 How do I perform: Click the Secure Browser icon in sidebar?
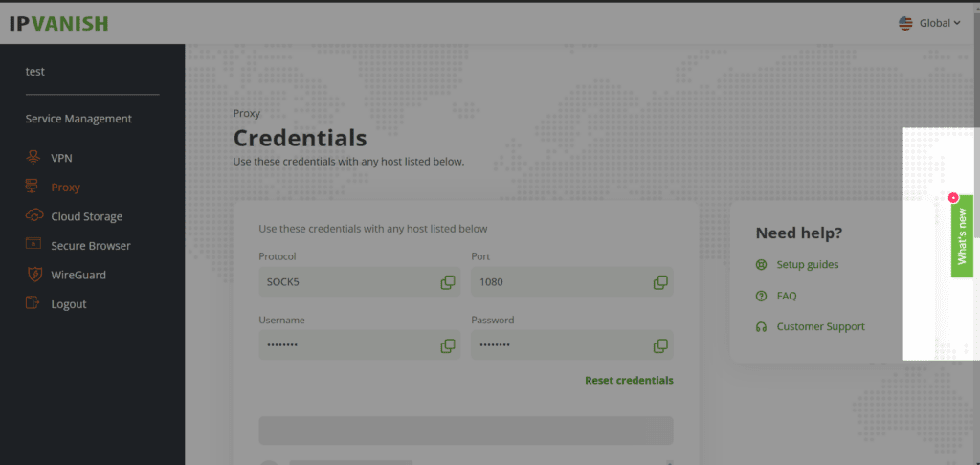[33, 246]
